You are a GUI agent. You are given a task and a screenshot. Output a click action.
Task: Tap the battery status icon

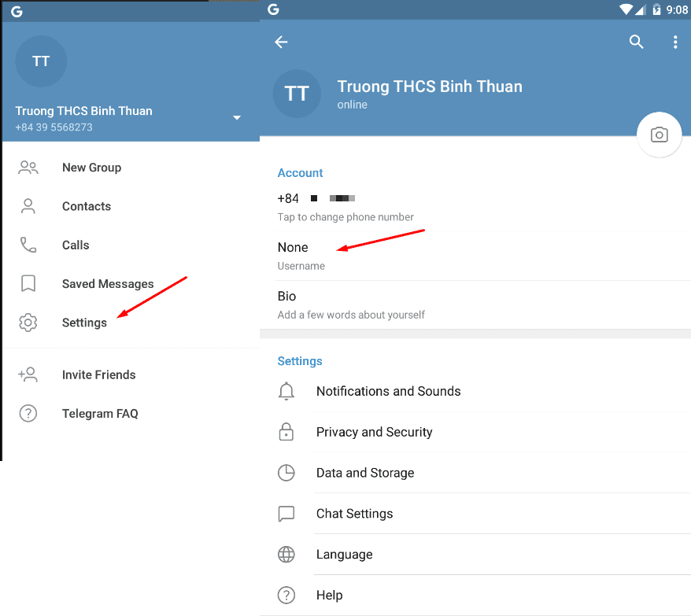656,9
